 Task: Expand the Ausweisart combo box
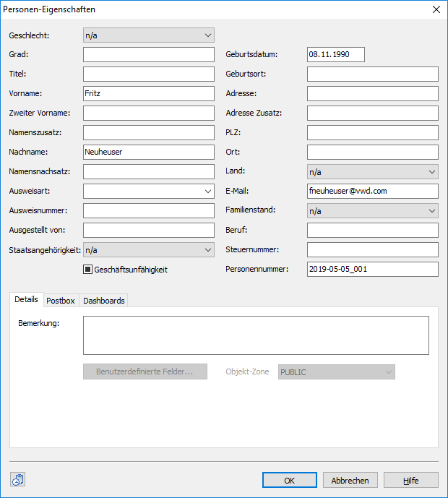(148, 191)
